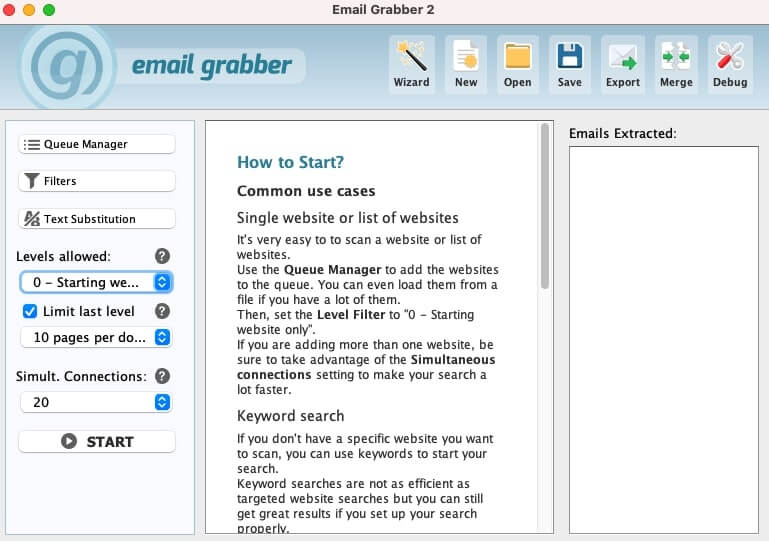The height and width of the screenshot is (541, 769).
Task: Maximize the Email Grabber 2 window
Action: pos(49,10)
